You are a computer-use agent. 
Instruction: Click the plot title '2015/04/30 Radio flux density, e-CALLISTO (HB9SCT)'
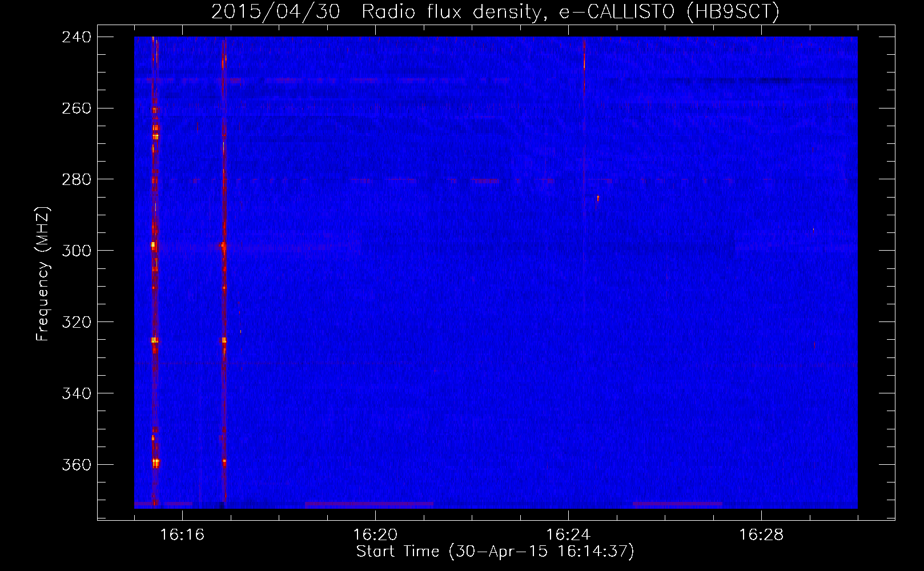(x=495, y=11)
